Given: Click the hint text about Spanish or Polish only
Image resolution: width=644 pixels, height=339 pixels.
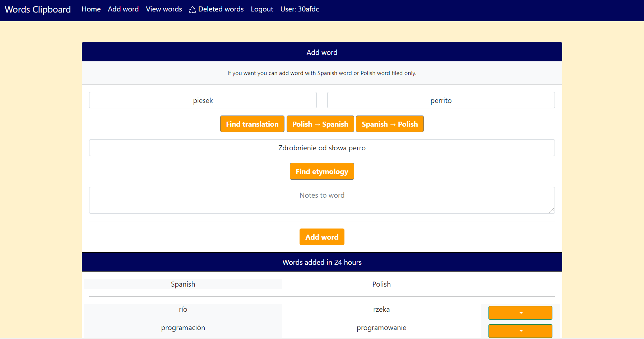Looking at the screenshot, I should pyautogui.click(x=322, y=73).
